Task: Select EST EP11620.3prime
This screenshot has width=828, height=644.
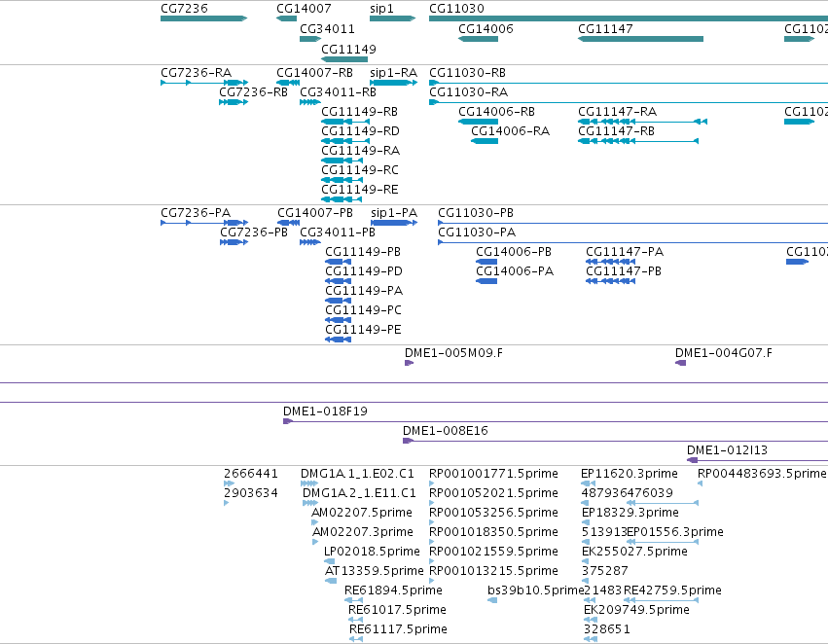Action: (589, 483)
